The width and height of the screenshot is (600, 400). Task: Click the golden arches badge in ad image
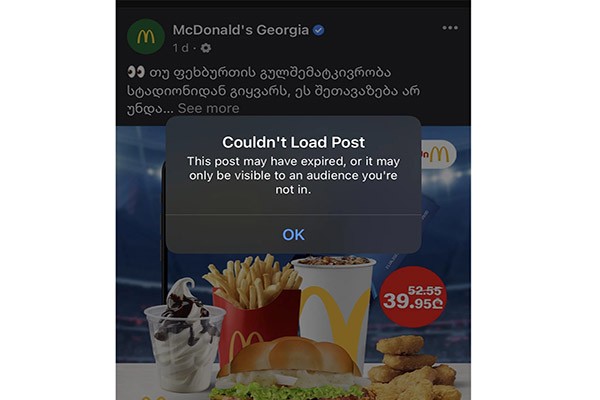tap(439, 155)
